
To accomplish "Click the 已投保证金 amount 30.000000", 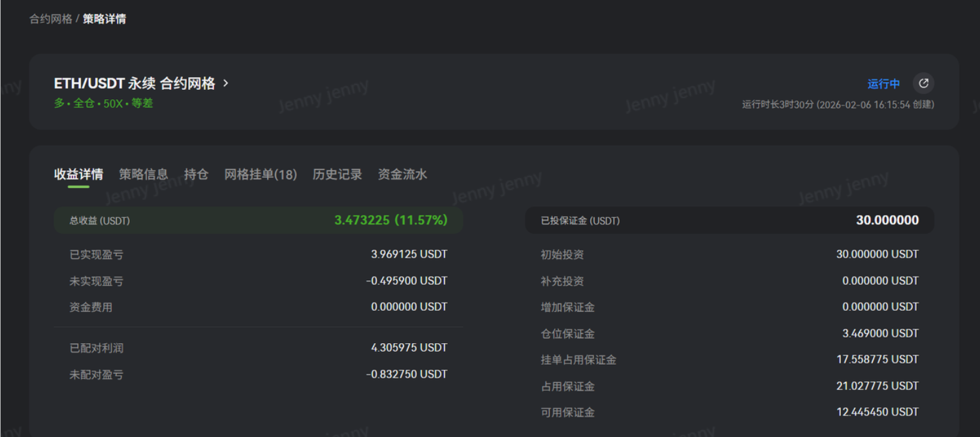I will click(887, 220).
